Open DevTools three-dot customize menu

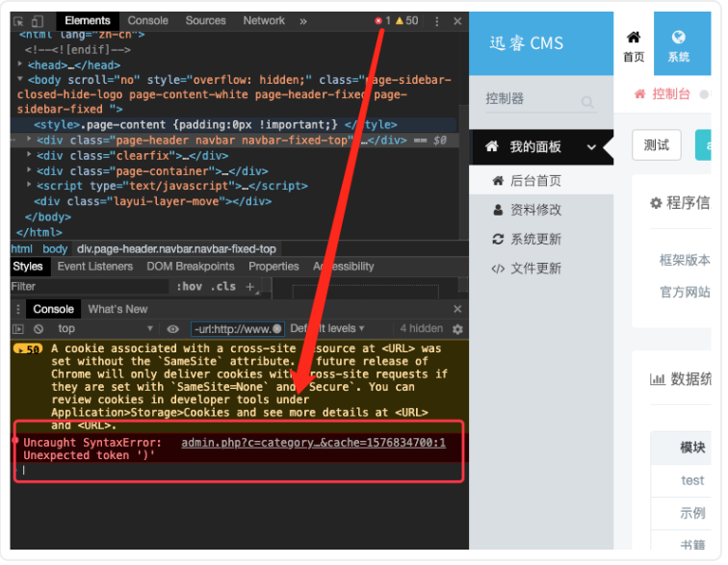tap(439, 21)
